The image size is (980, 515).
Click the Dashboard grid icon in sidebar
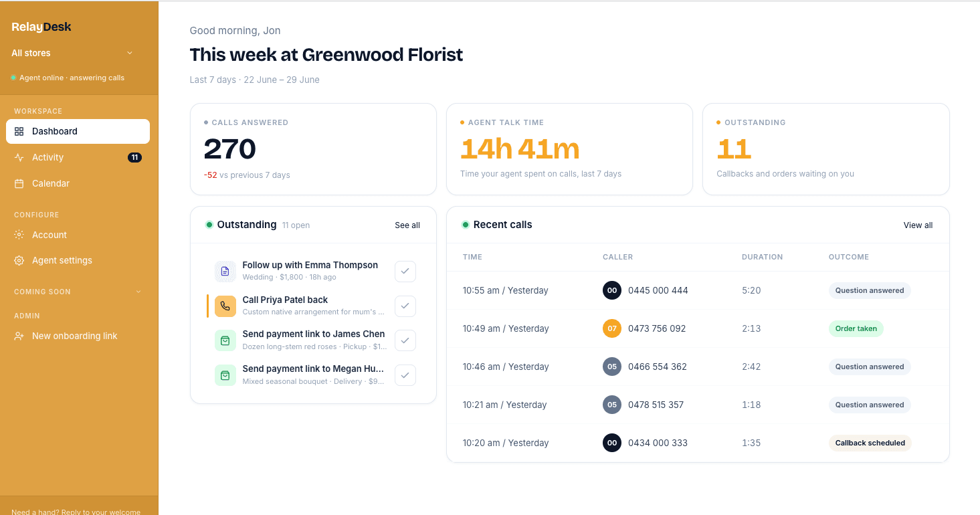(x=19, y=131)
